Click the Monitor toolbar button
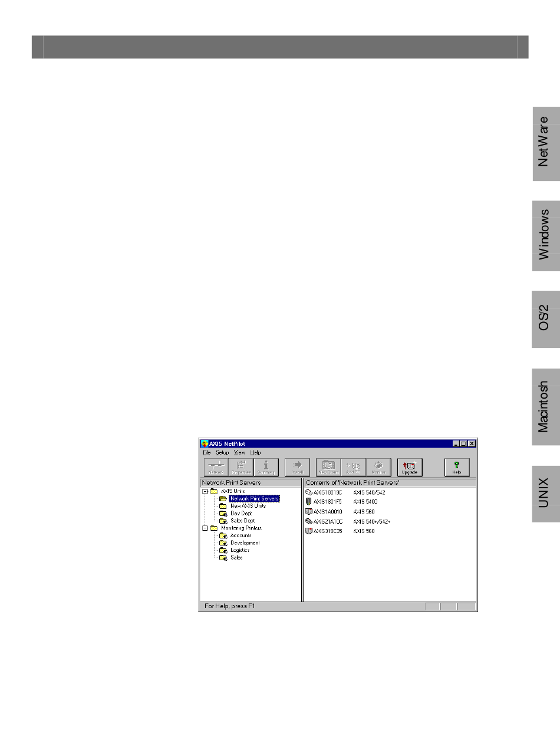The height and width of the screenshot is (743, 560). point(378,467)
